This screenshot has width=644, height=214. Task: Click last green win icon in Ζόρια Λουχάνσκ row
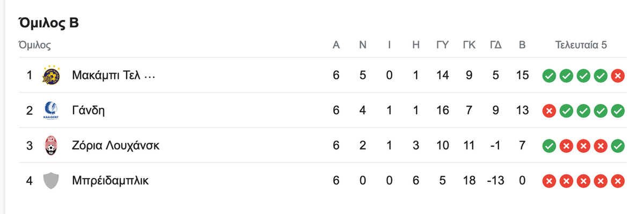618,146
